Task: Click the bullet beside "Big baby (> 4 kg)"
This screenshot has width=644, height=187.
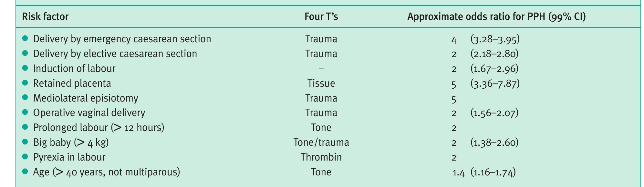Action: 25,142
